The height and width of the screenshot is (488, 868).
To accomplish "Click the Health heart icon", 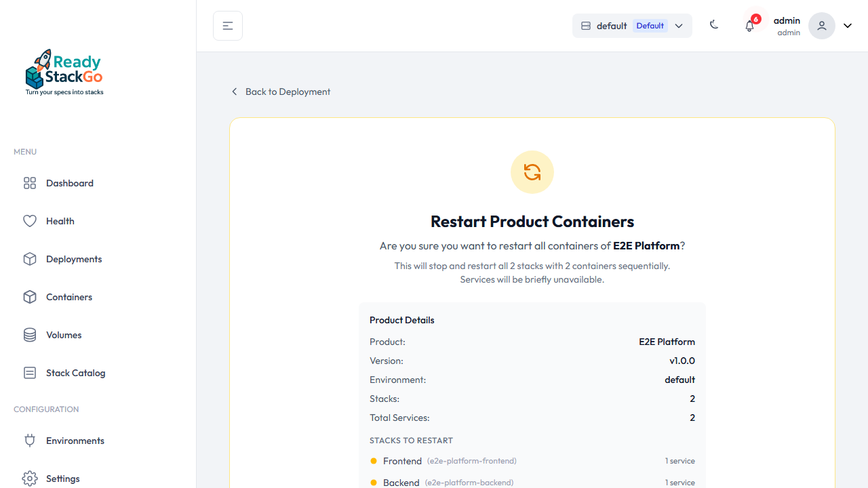I will coord(30,221).
